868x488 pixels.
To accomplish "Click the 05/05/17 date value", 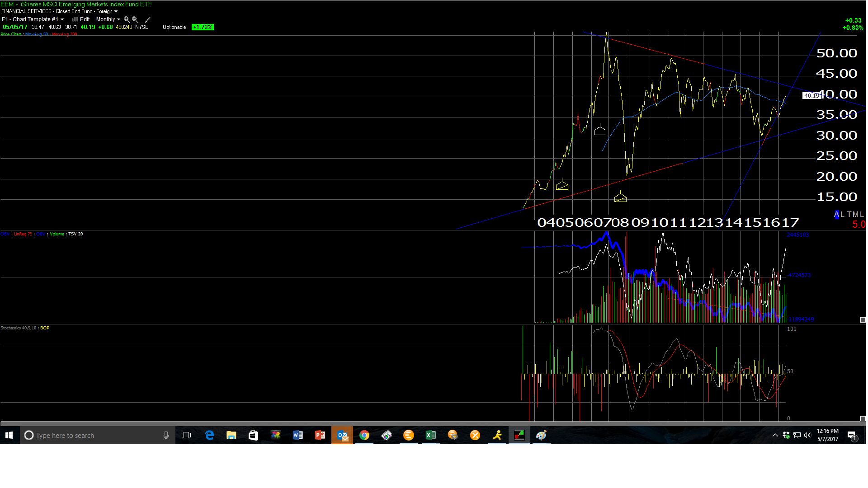I will click(x=15, y=27).
